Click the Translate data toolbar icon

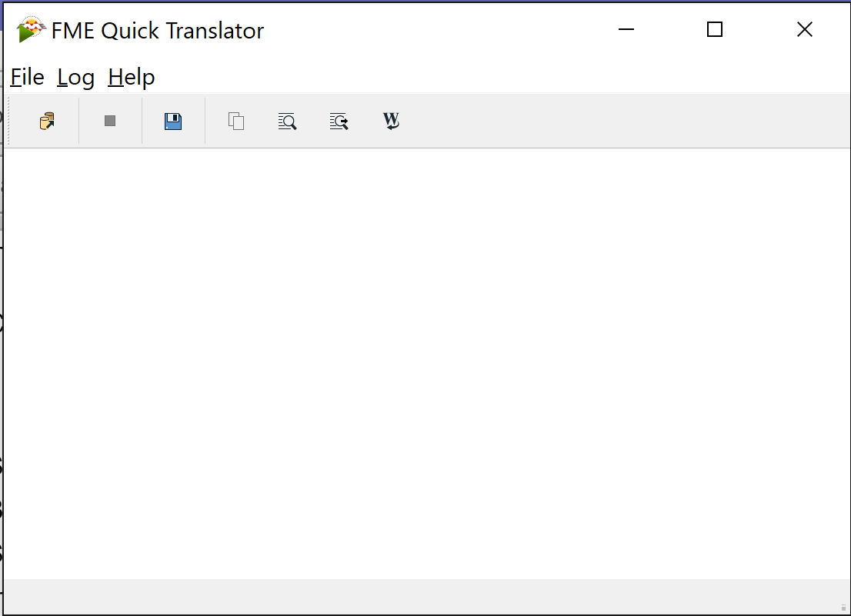(x=47, y=121)
